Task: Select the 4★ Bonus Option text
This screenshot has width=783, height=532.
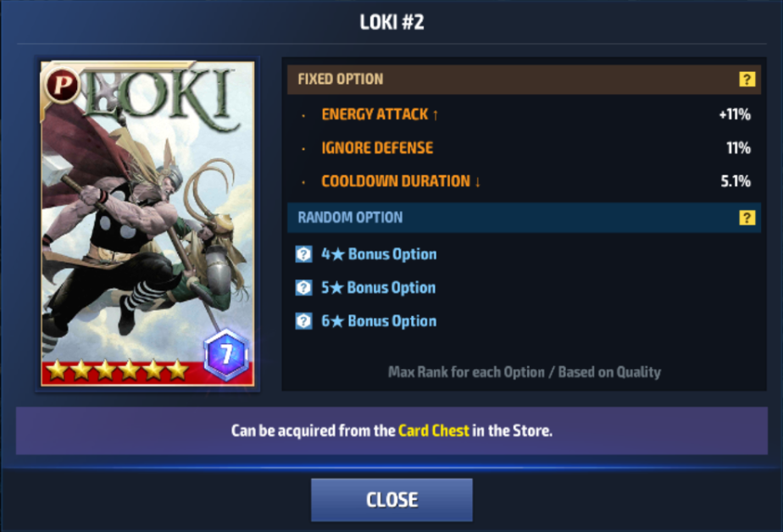Action: [x=379, y=254]
